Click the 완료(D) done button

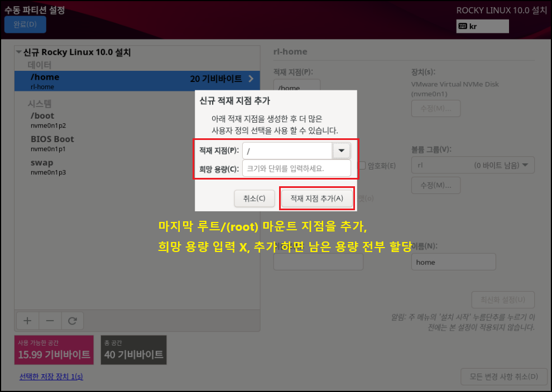coord(25,25)
